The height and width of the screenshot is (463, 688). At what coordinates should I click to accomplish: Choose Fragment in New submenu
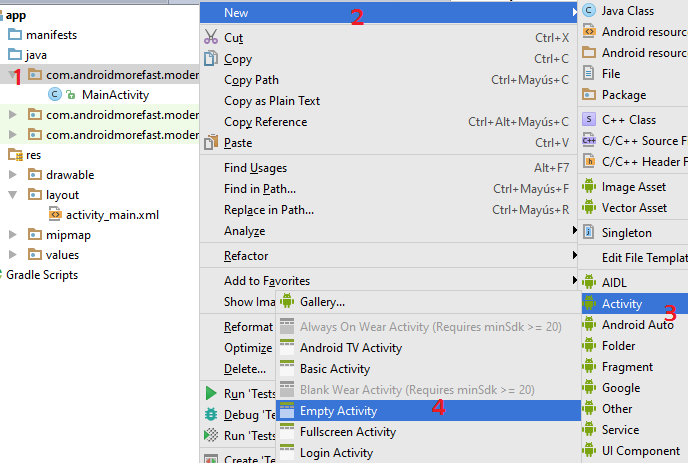tap(634, 366)
